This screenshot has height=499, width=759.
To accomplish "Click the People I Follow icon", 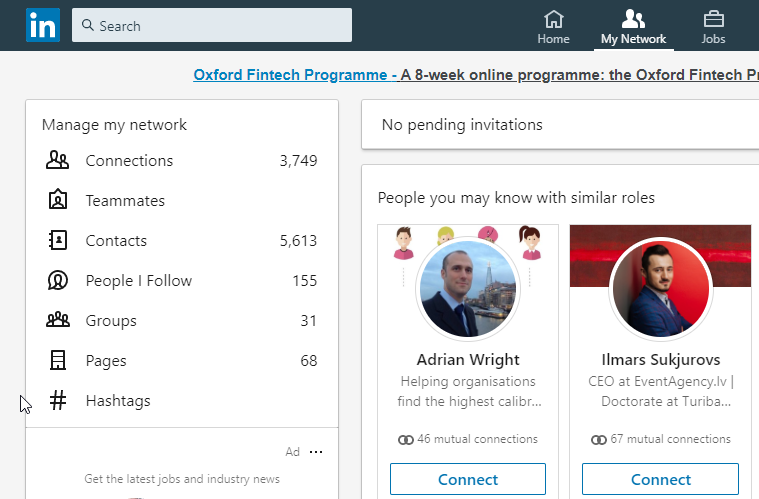I will click(58, 281).
